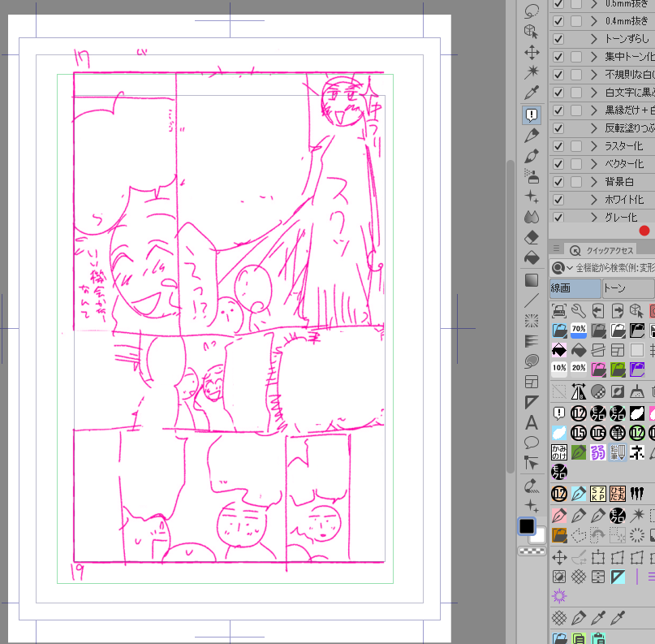Click the page with left arrow icon
655x644 pixels.
pos(597,311)
